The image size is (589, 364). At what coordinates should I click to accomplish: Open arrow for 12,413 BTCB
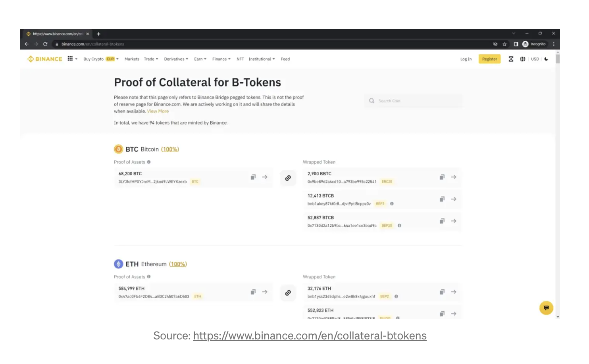454,199
